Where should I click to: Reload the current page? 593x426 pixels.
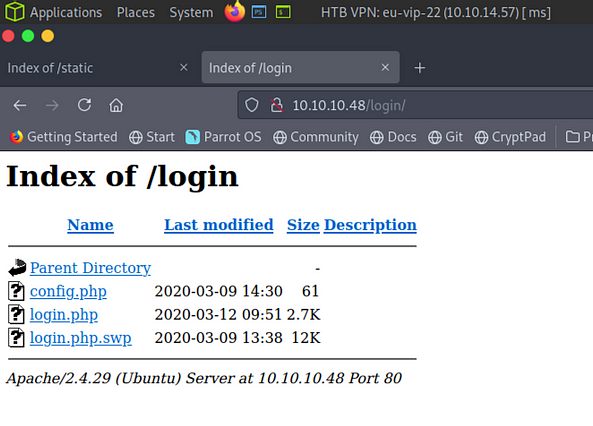(x=84, y=105)
